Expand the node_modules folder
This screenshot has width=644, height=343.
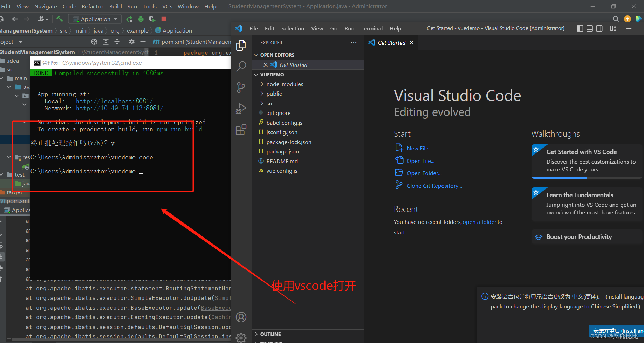tap(262, 84)
